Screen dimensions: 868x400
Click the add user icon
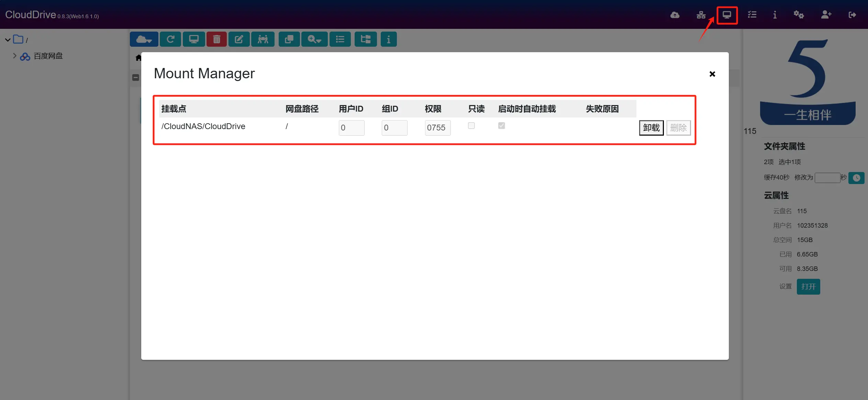[826, 15]
